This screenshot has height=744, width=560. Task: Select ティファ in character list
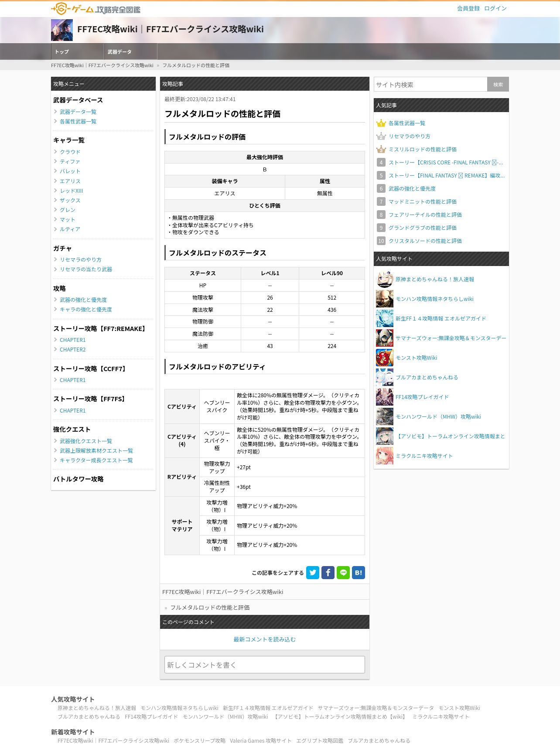click(70, 161)
